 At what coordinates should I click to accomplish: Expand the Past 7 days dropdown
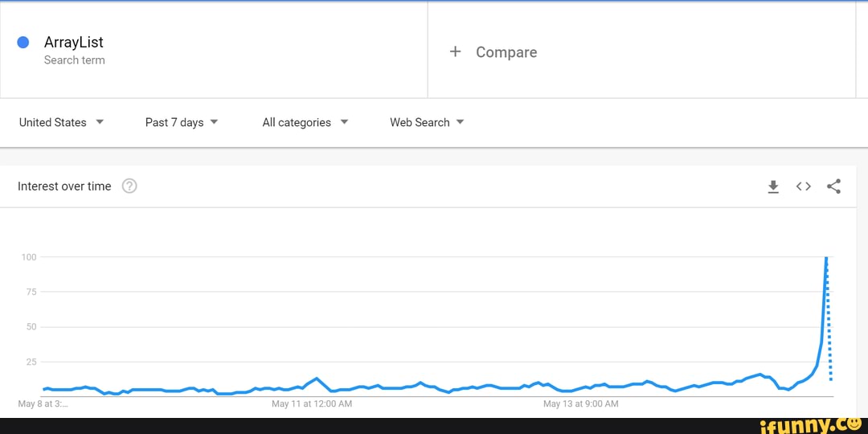182,122
